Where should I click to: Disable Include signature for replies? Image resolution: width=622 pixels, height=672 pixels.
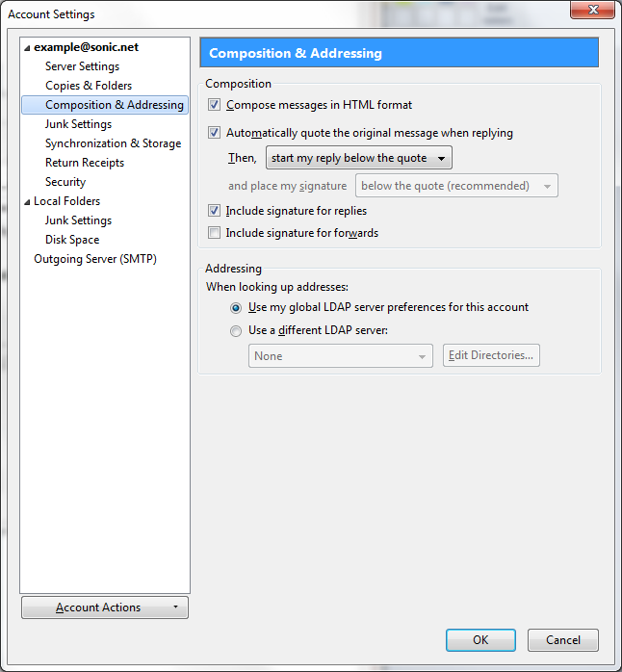[x=214, y=211]
